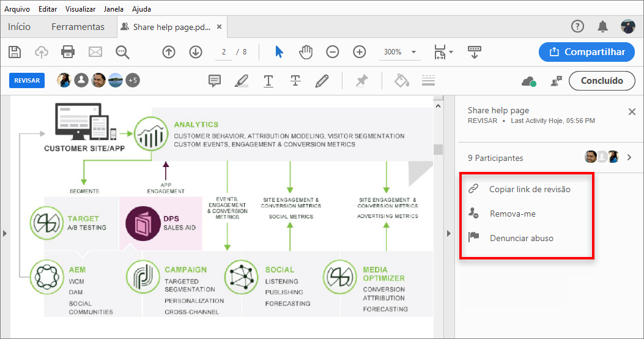Open the help question mark icon
The height and width of the screenshot is (339, 644).
tap(577, 27)
